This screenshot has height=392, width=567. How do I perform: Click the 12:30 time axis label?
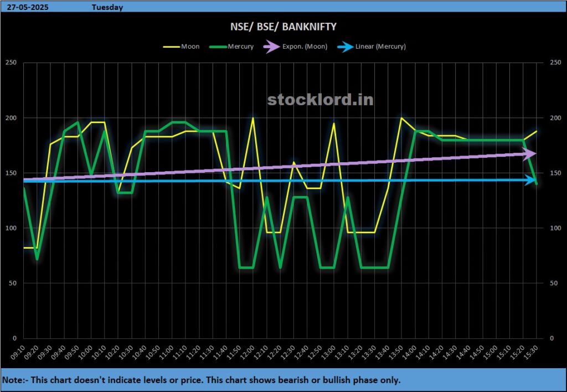(x=288, y=352)
